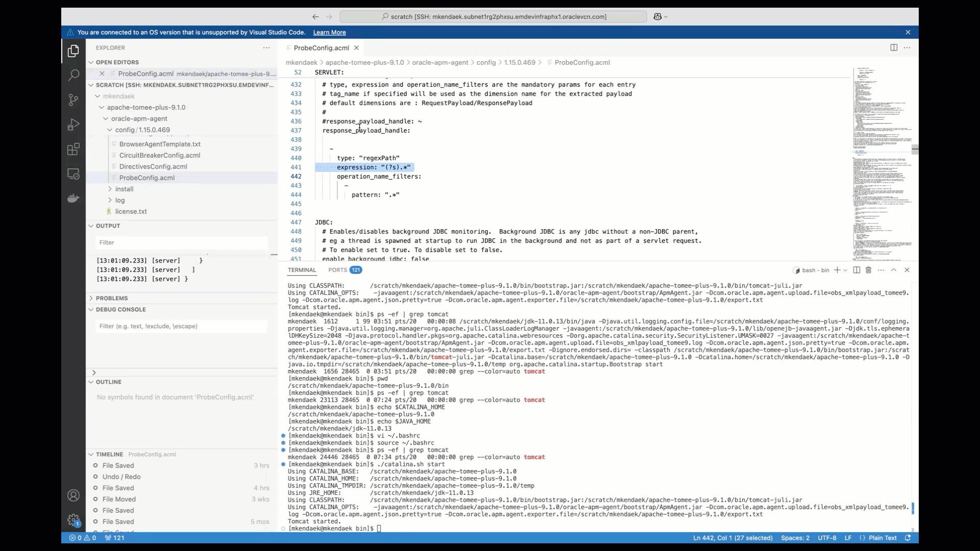Viewport: 980px width, 551px height.
Task: Switch to the PORTS tab
Action: (x=337, y=270)
